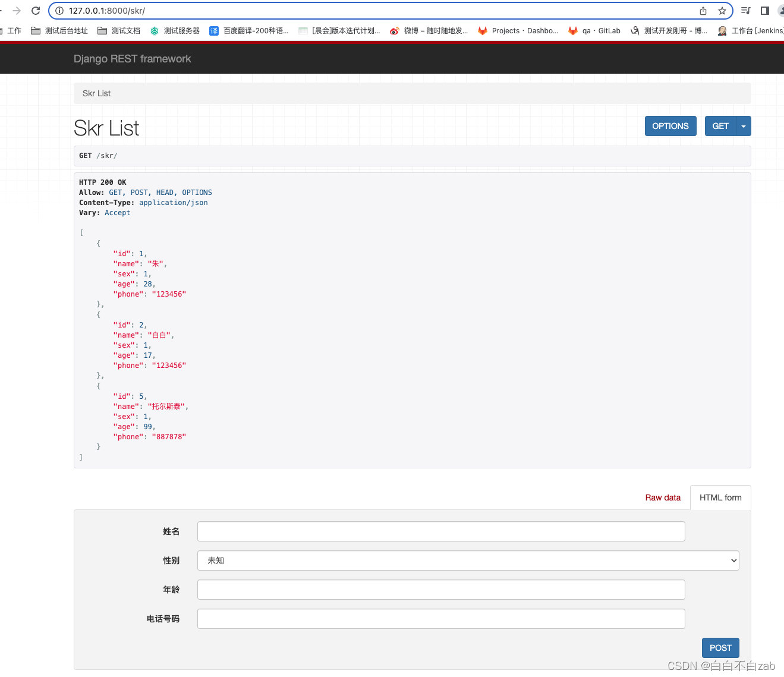
Task: Click the Skr List breadcrumb
Action: point(96,93)
